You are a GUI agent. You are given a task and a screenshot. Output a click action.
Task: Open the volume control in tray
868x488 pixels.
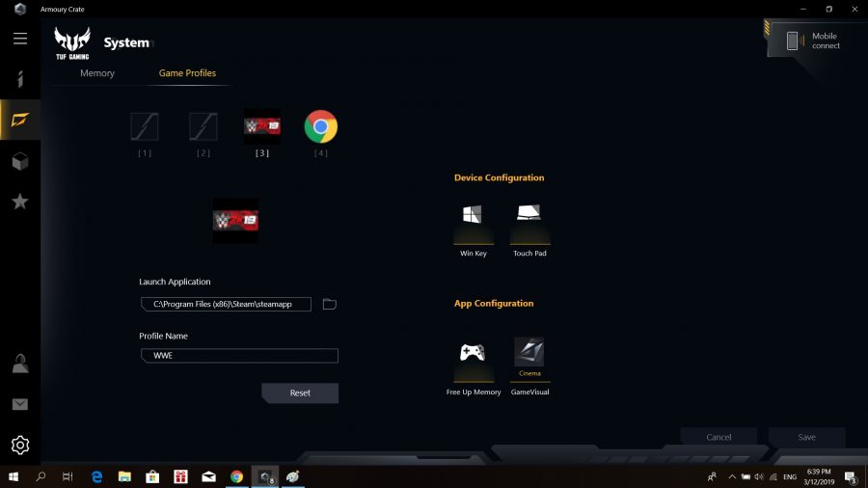click(x=759, y=476)
